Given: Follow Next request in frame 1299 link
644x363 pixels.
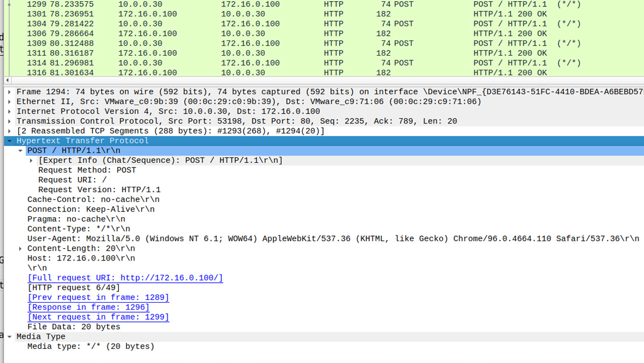Looking at the screenshot, I should coord(98,317).
